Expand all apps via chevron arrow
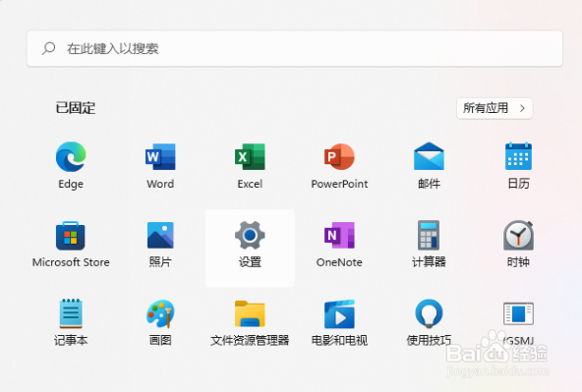This screenshot has width=582, height=392. 522,108
